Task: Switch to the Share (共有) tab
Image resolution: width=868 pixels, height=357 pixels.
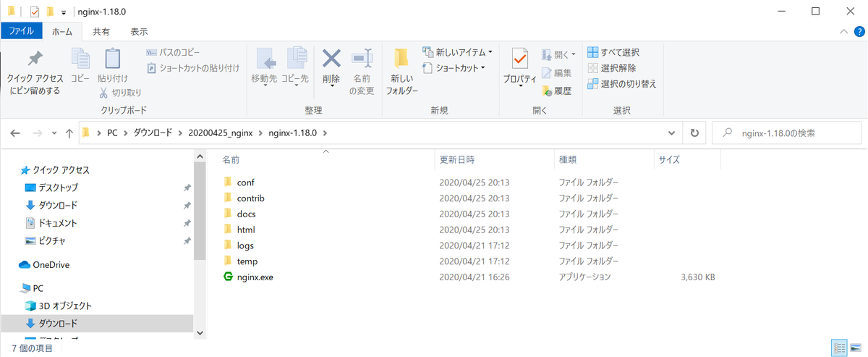Action: coord(101,32)
